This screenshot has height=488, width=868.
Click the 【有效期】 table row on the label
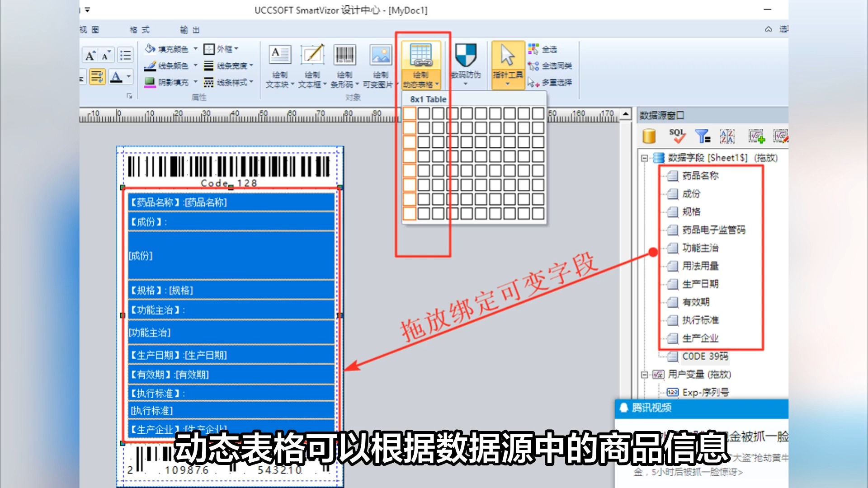[231, 375]
